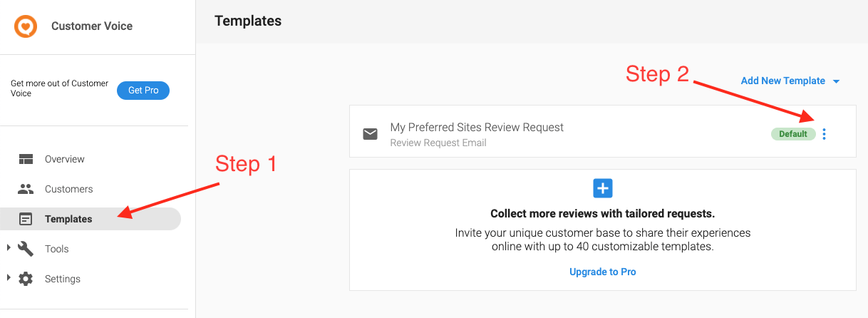
Task: Go to the Overview menu item
Action: pyautogui.click(x=65, y=159)
